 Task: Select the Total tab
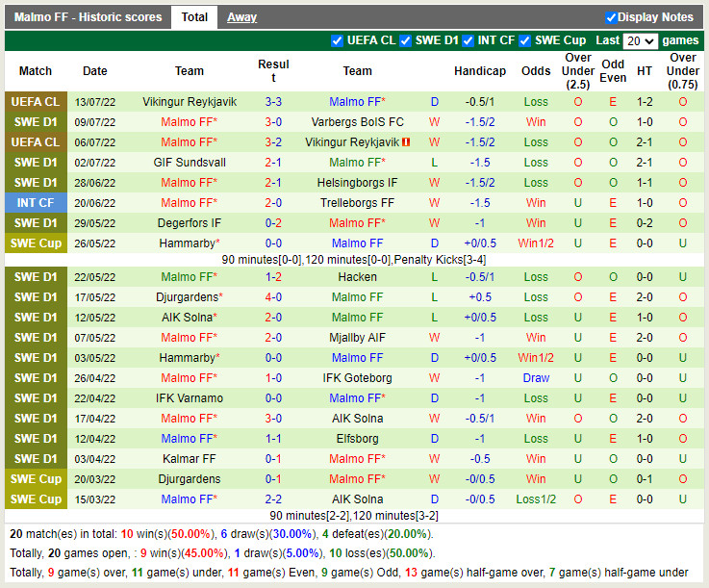[x=194, y=17]
